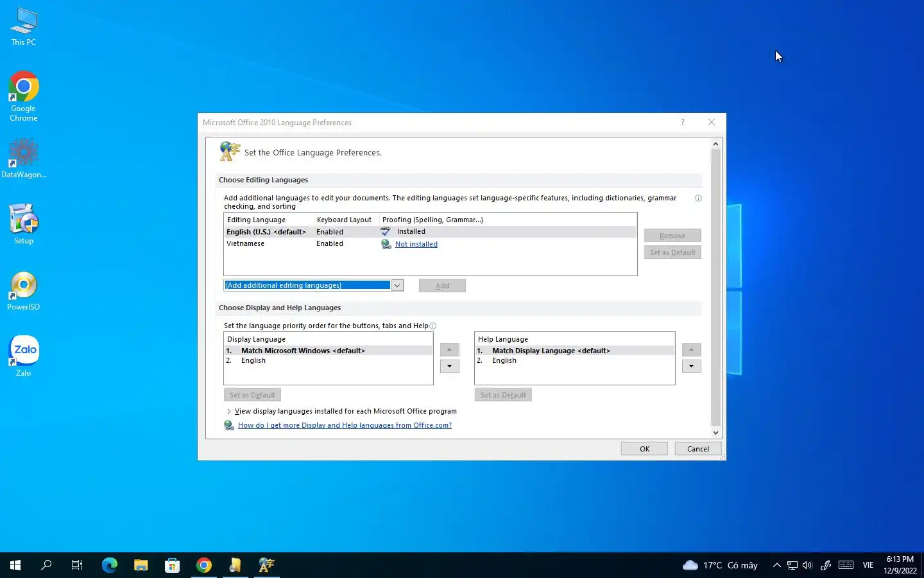Image resolution: width=924 pixels, height=578 pixels.
Task: Click the Cancel button
Action: click(x=698, y=449)
